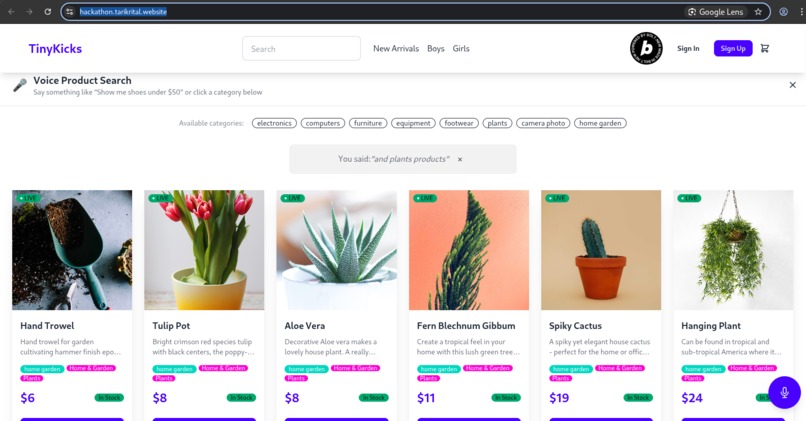Screen dimensions: 806x421
Task: Open New Arrivals menu item
Action: tap(396, 48)
